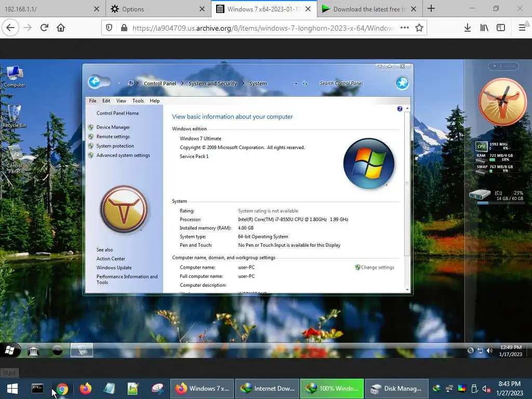Click the System window back arrow orb
532x399 pixels.
pyautogui.click(x=95, y=82)
